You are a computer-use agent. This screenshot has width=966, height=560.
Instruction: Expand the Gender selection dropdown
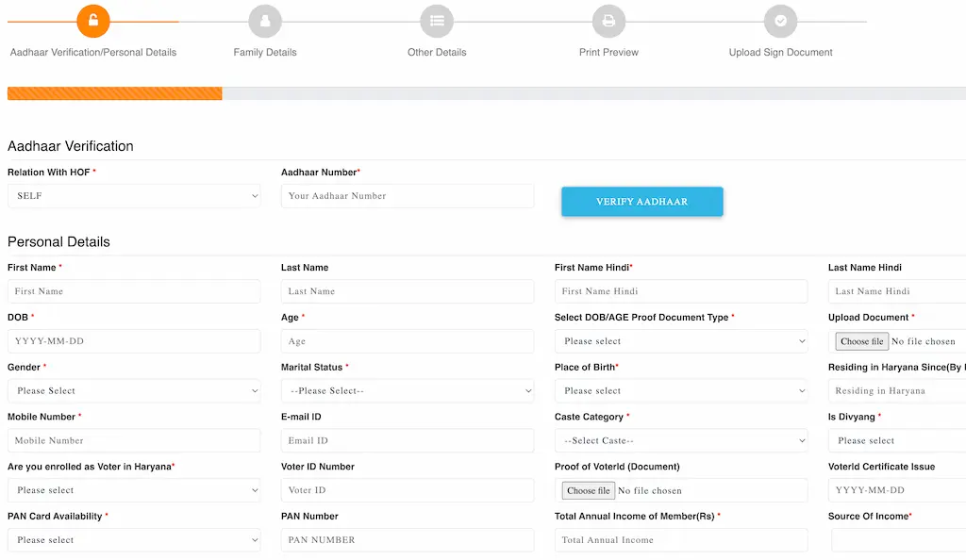134,390
